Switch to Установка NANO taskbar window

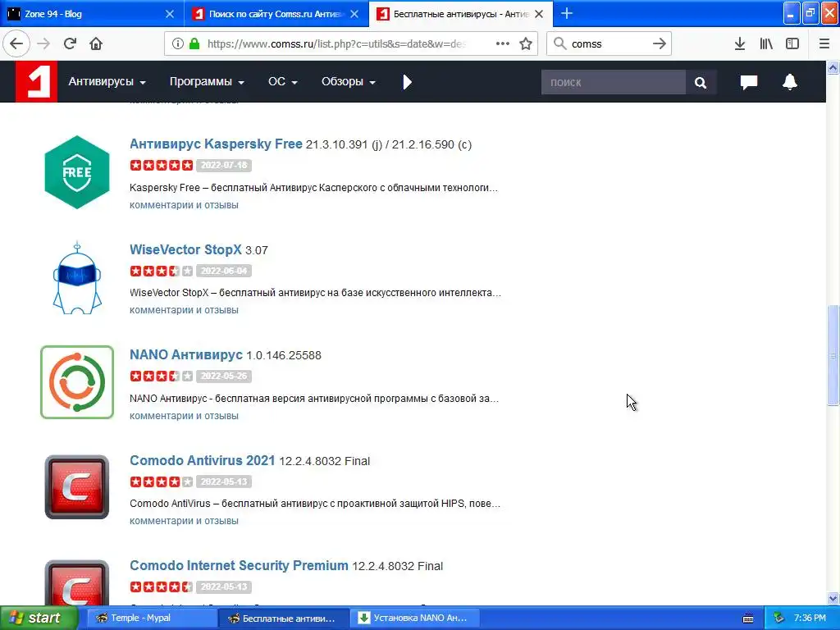click(416, 619)
